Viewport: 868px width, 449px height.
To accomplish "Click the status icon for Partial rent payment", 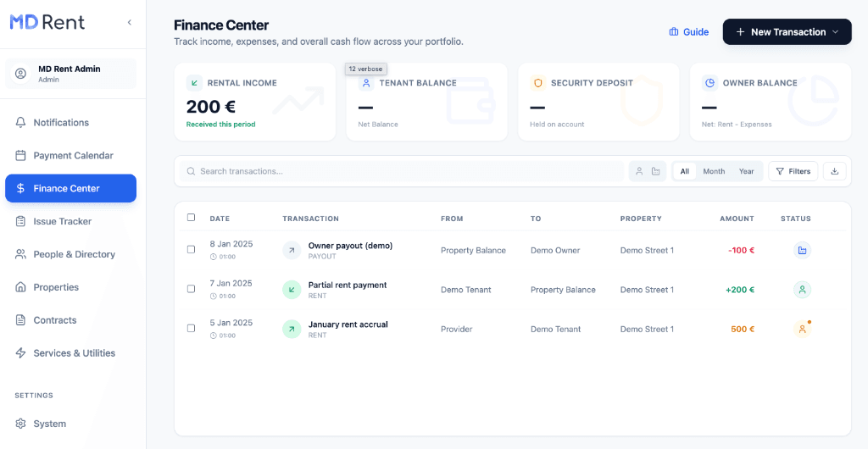I will coord(802,289).
